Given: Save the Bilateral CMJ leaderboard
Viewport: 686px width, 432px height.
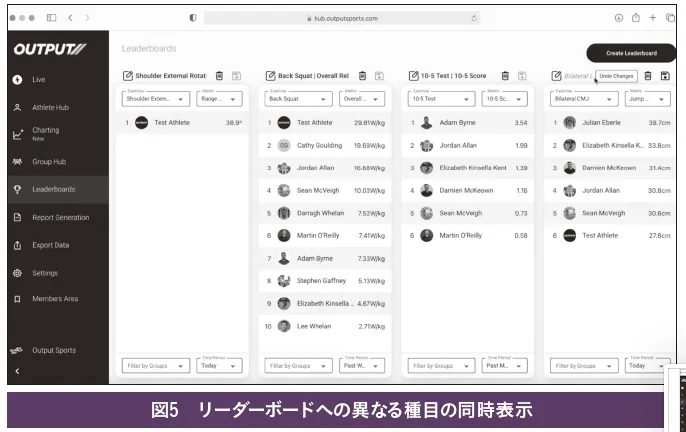Looking at the screenshot, I should (665, 76).
